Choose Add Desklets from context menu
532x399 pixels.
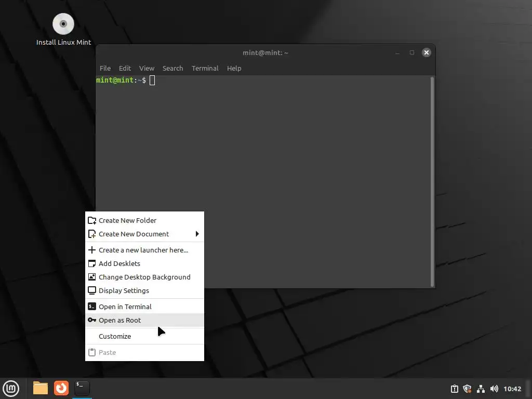(x=144, y=263)
